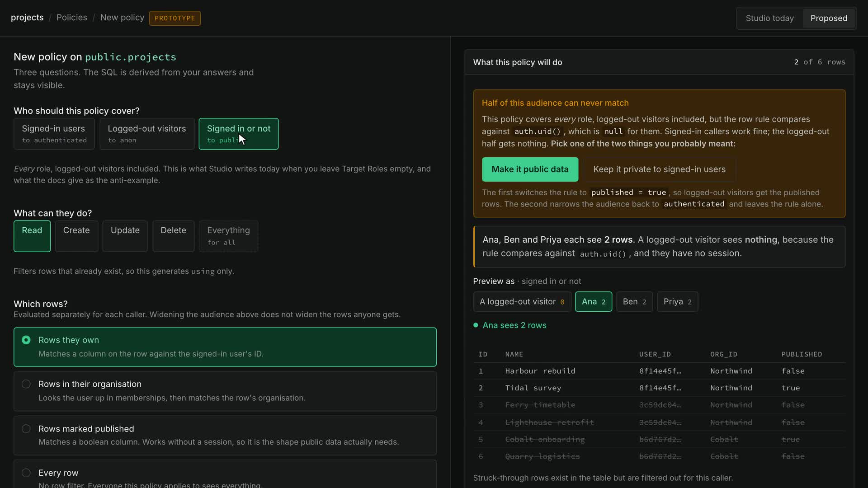Click Keep it private to signed-in users

click(x=659, y=169)
